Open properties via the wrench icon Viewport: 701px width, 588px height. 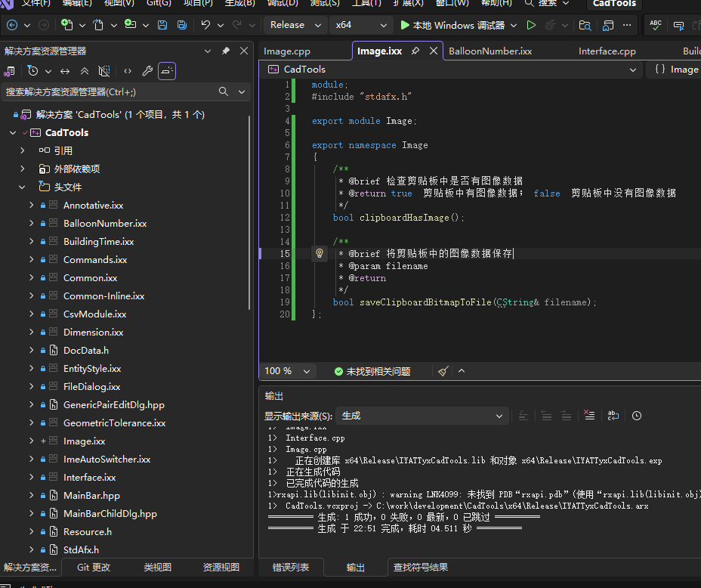click(147, 71)
